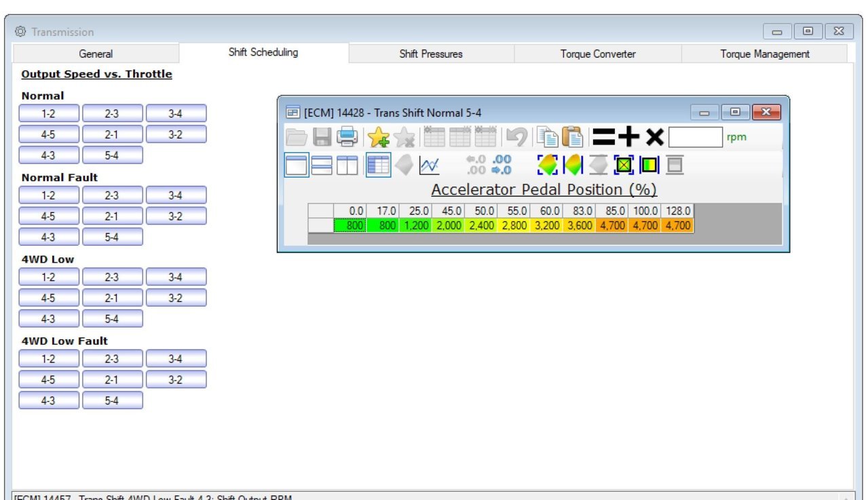
Task: Click the interpolate both directions icon
Action: (548, 165)
